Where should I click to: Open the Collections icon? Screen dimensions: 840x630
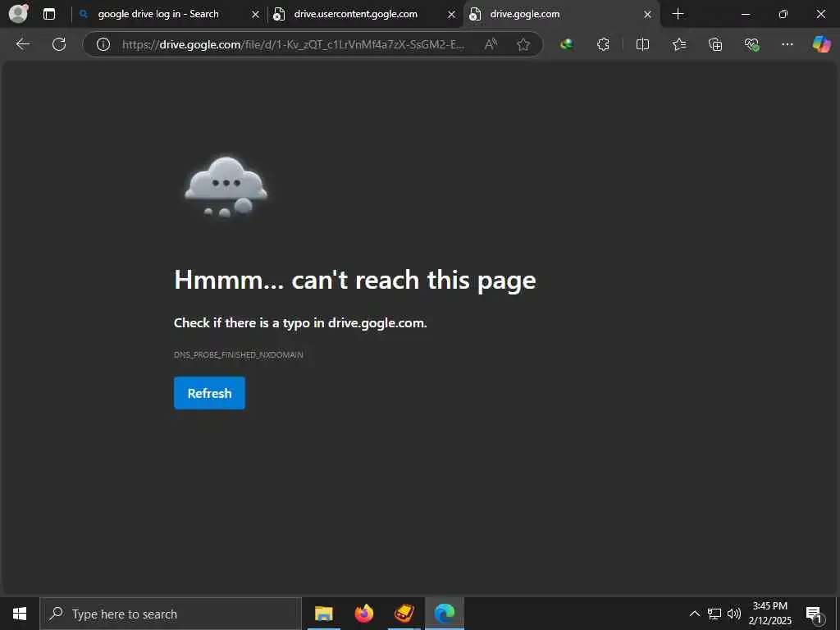click(x=715, y=44)
